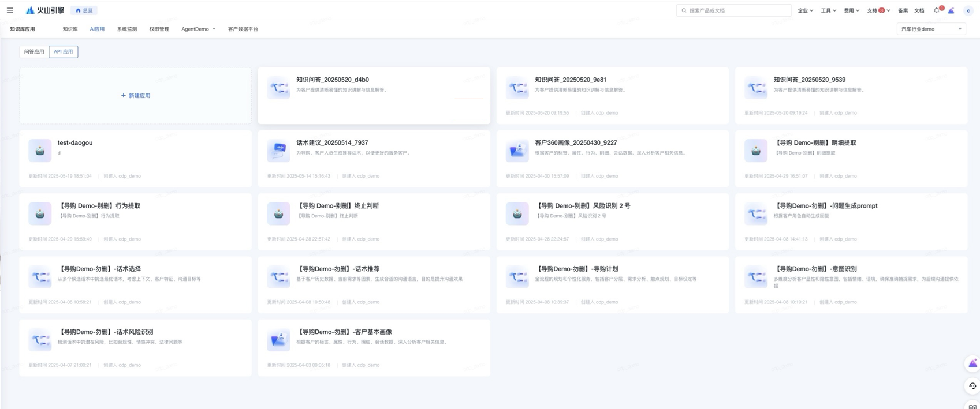Image resolution: width=980 pixels, height=409 pixels.
Task: Expand the 费用 dropdown menu
Action: coord(851,10)
